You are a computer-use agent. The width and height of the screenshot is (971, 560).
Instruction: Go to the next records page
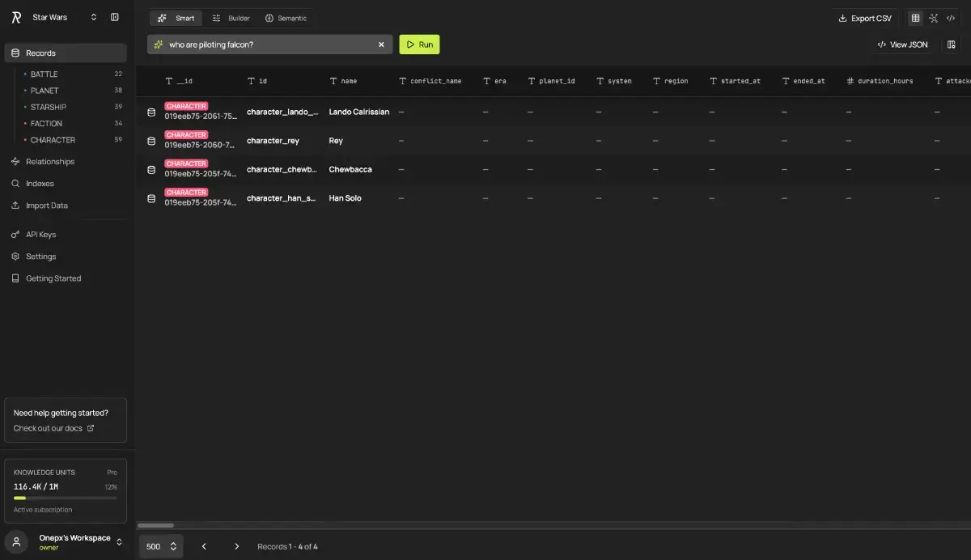[x=236, y=546]
